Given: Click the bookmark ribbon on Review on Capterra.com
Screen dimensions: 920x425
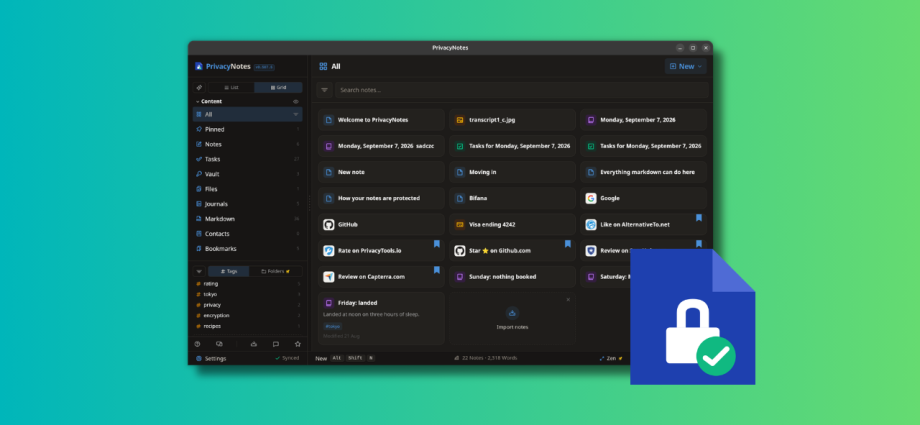Looking at the screenshot, I should [437, 270].
